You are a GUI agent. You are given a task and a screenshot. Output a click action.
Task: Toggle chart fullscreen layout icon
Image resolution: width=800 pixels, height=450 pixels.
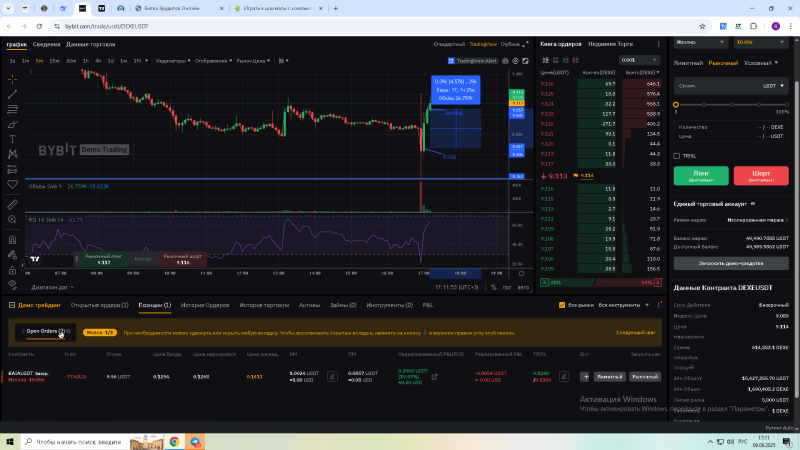coord(526,61)
